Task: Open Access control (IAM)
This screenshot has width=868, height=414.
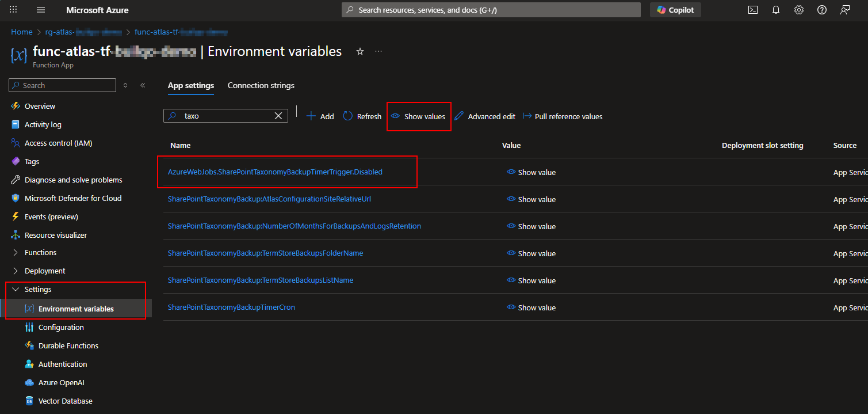Action: (58, 143)
